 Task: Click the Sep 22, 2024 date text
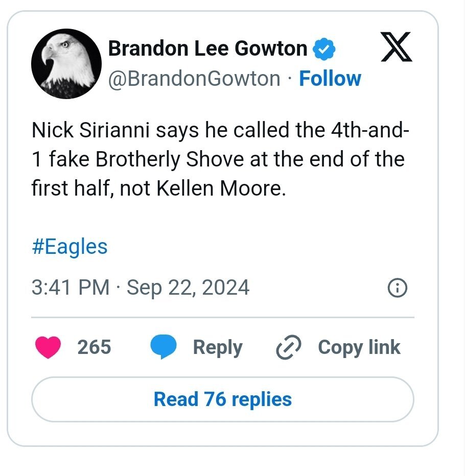[188, 288]
